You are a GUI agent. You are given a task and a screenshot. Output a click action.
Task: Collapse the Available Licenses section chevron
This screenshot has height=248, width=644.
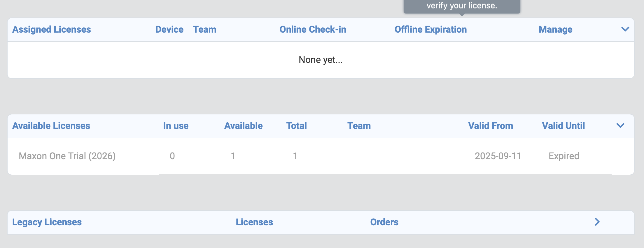click(x=620, y=126)
